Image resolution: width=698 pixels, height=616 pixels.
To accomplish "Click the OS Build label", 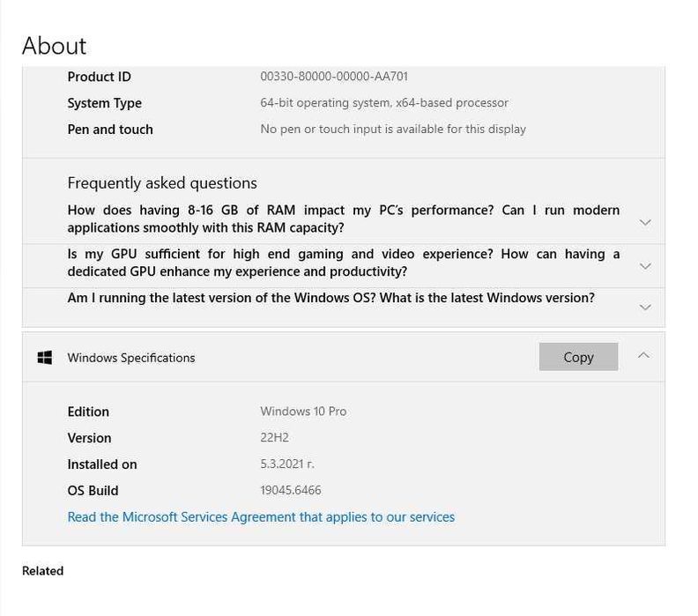I will [x=93, y=491].
